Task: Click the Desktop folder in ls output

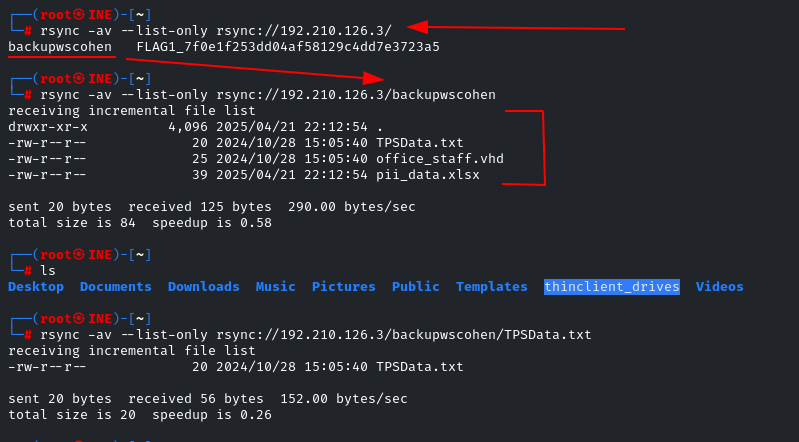Action: pos(36,287)
